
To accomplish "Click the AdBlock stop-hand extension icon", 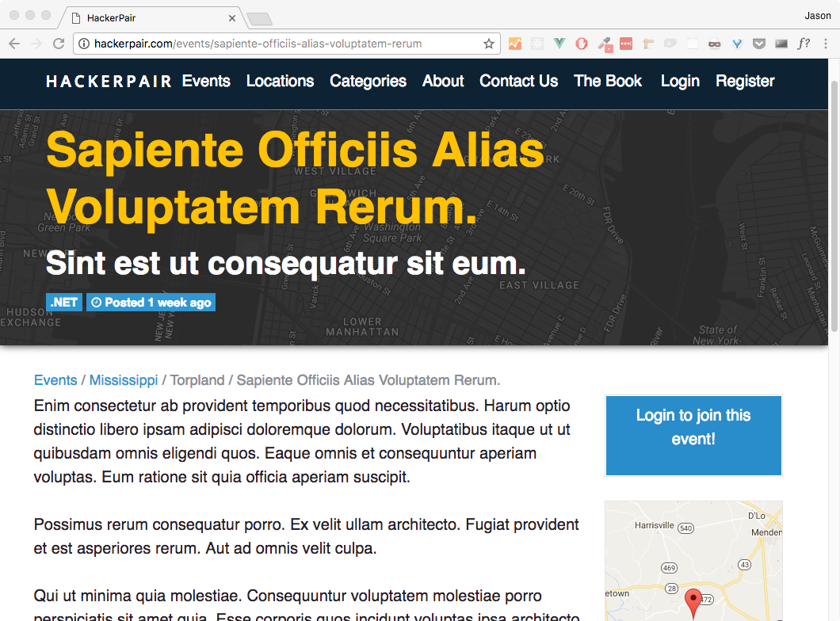I will (x=582, y=44).
